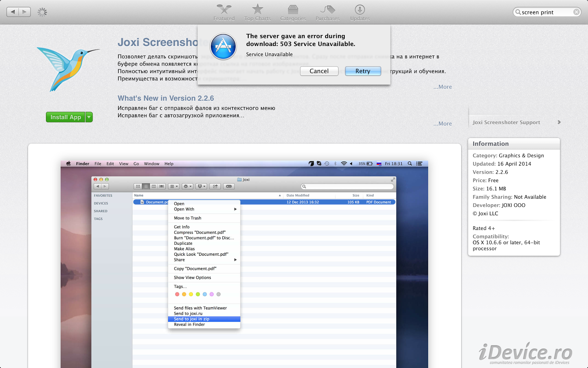Click the search field containing screen print
Screen dimensions: 588x368
(x=546, y=12)
